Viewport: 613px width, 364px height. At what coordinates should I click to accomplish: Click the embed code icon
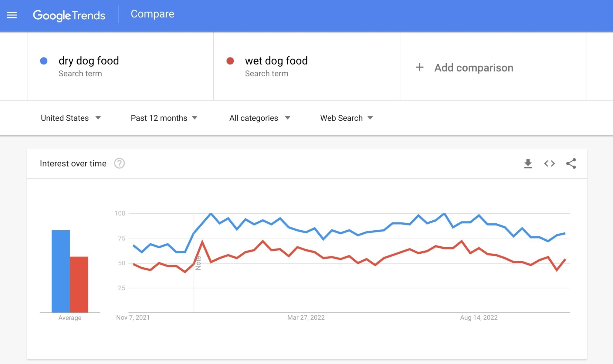click(549, 164)
